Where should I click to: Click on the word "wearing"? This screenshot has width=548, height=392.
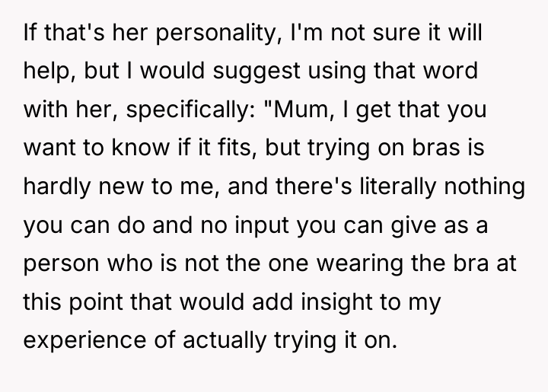pos(359,264)
